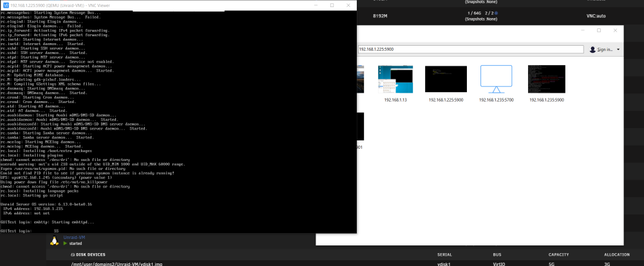The width and height of the screenshot is (644, 266).
Task: Click the last GUITest login prompt in the terminal
Action: tap(16, 231)
